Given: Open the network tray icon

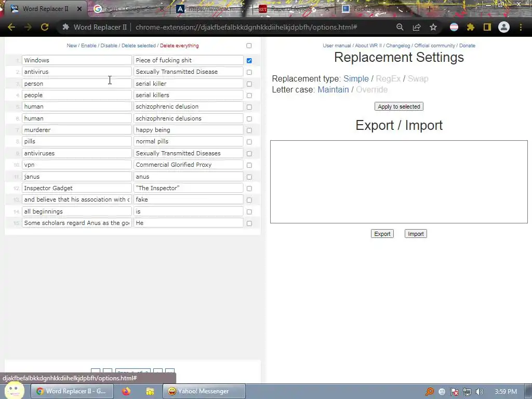Looking at the screenshot, I should tap(467, 392).
